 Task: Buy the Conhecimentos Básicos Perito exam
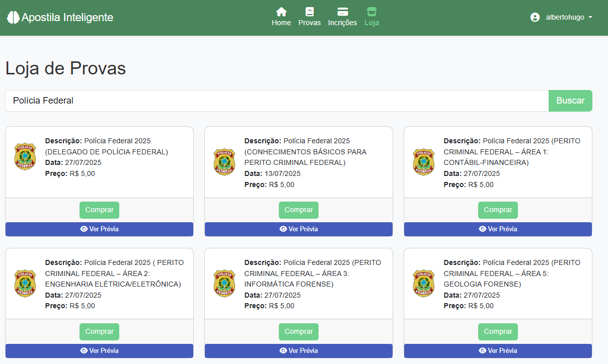(298, 210)
